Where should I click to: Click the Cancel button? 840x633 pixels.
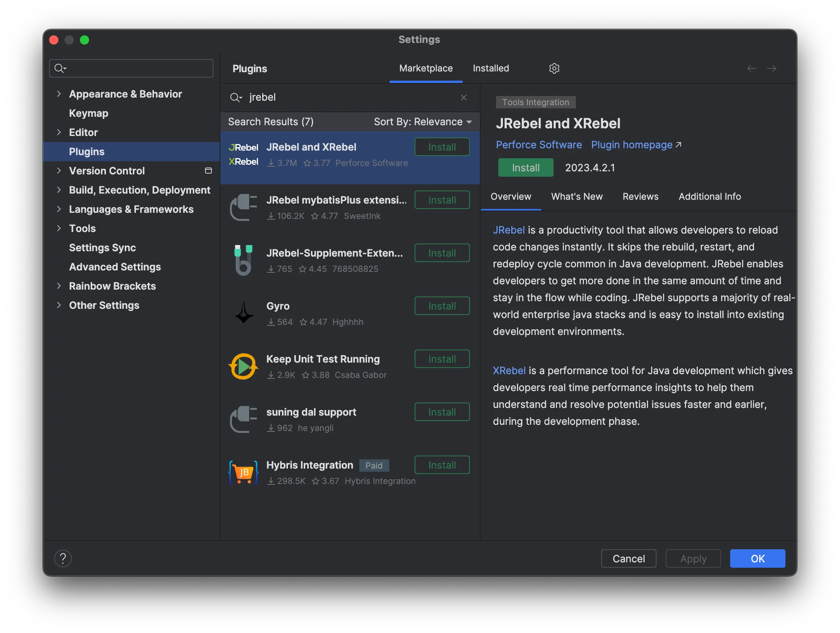pos(628,558)
